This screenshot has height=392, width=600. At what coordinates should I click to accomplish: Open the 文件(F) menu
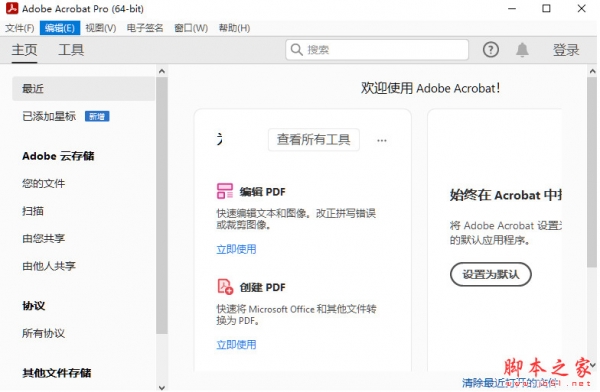click(x=20, y=28)
